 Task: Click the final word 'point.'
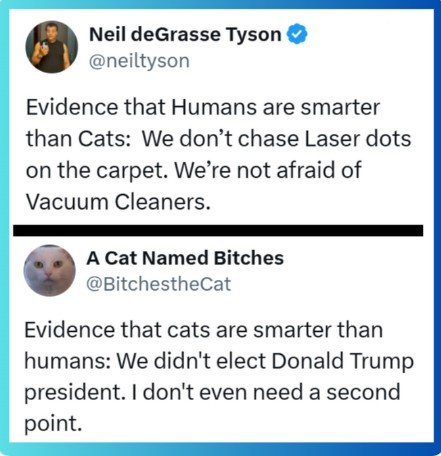[x=53, y=424]
